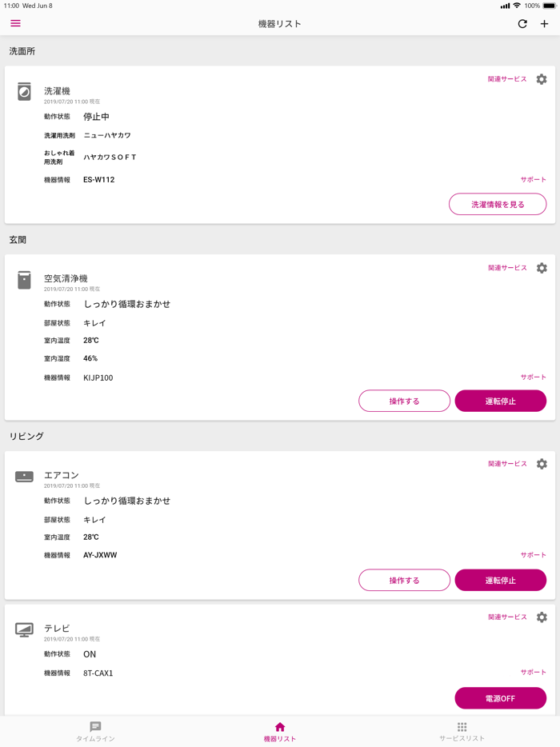Tap the air conditioner device icon
Viewport: 560px width, 747px height.
click(25, 477)
